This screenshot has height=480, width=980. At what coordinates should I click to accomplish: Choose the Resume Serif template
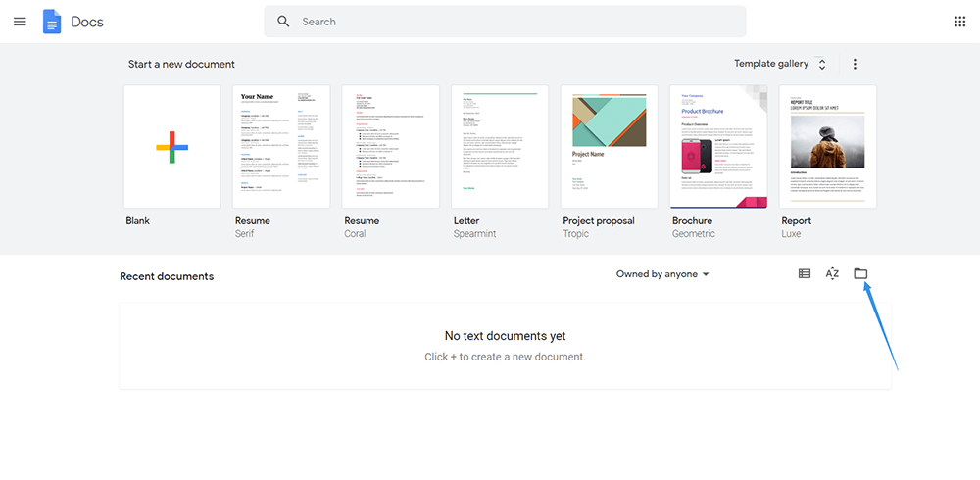pos(281,147)
